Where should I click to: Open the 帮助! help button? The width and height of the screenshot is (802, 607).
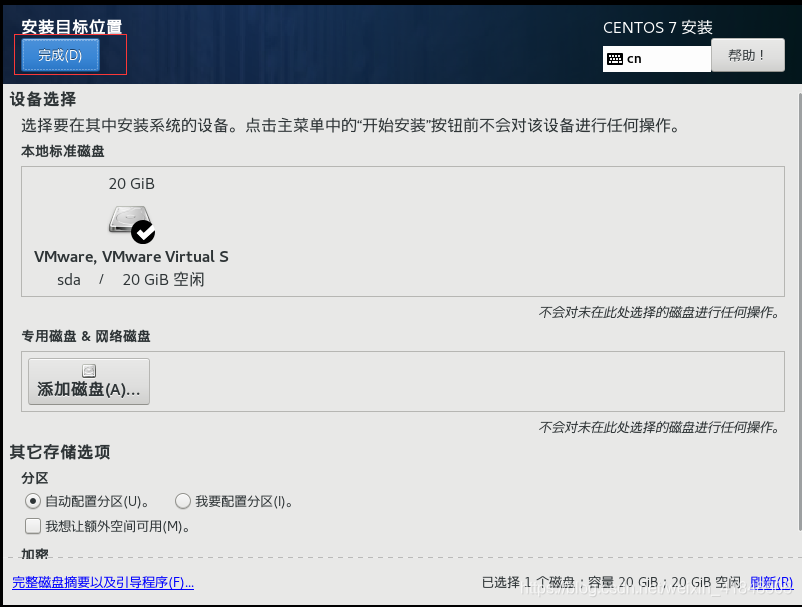click(747, 55)
